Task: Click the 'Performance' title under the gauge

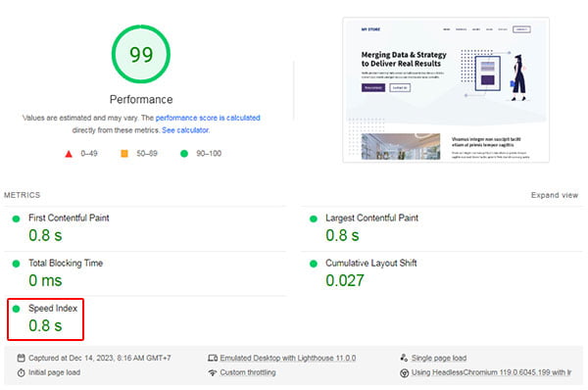Action: click(141, 99)
